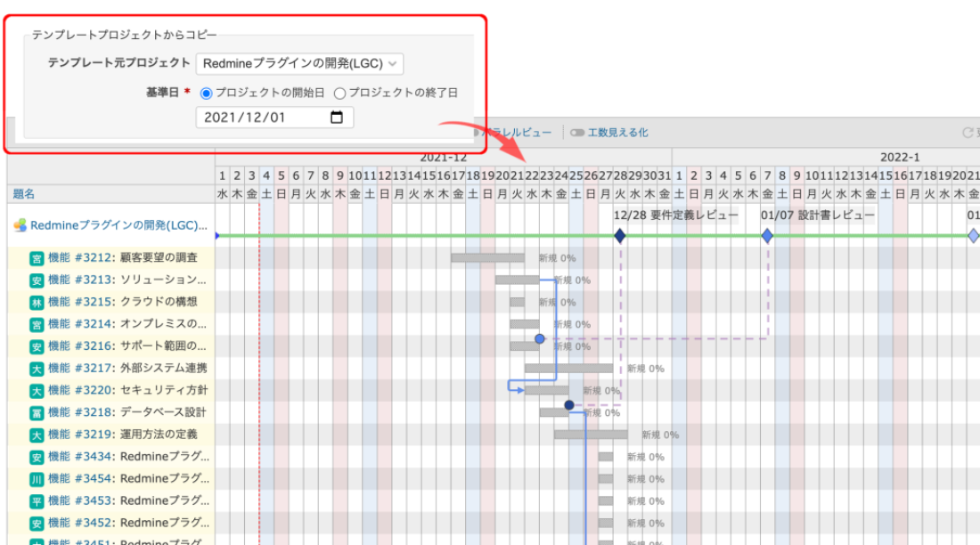Image resolution: width=980 pixels, height=545 pixels.
Task: Click the dark circle marker on #3218 bar
Action: [568, 405]
